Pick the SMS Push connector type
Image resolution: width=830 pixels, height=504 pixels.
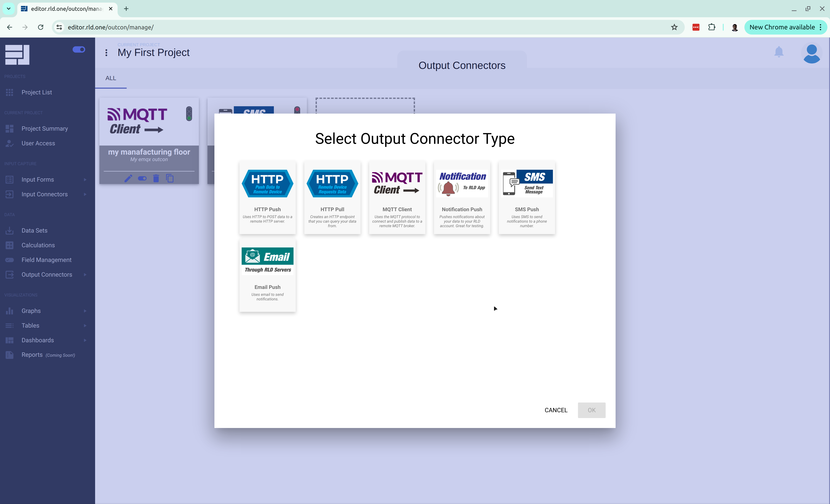tap(527, 198)
